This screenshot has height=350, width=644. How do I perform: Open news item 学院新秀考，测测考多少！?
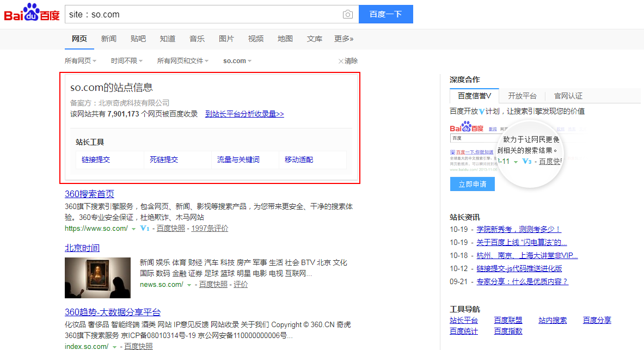point(518,229)
